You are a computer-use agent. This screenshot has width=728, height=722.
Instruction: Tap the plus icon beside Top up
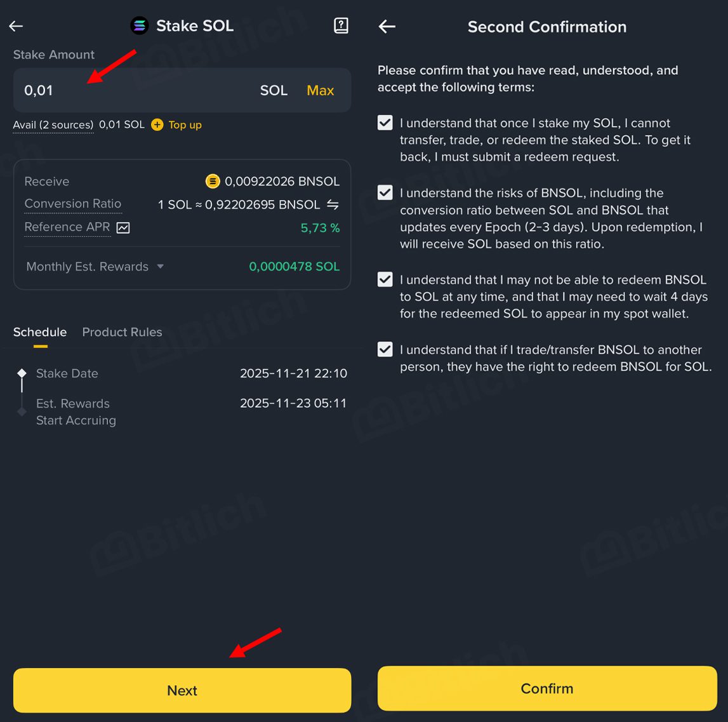click(157, 124)
